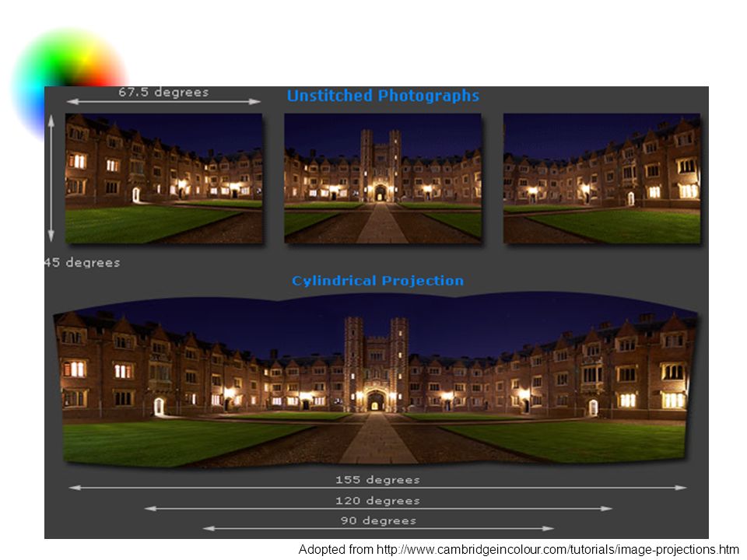Click the 'Cylindrical Projection' heading
This screenshot has width=747, height=560.
point(378,281)
